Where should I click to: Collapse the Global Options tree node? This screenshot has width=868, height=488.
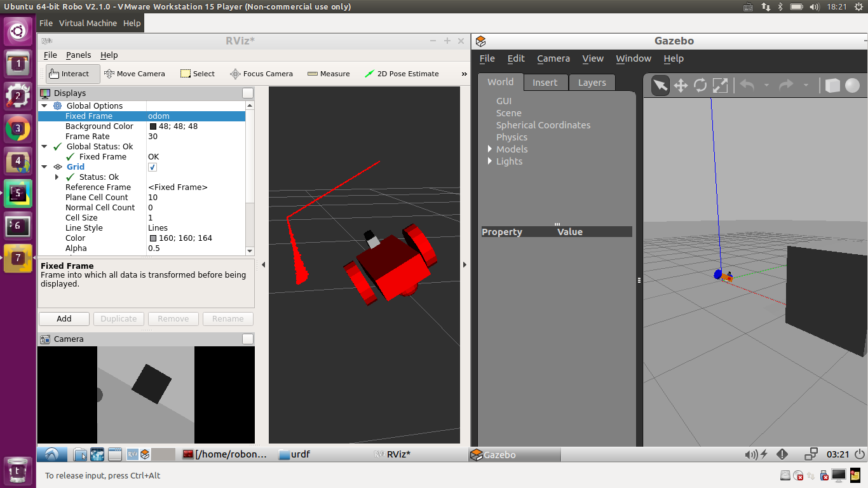coord(44,106)
